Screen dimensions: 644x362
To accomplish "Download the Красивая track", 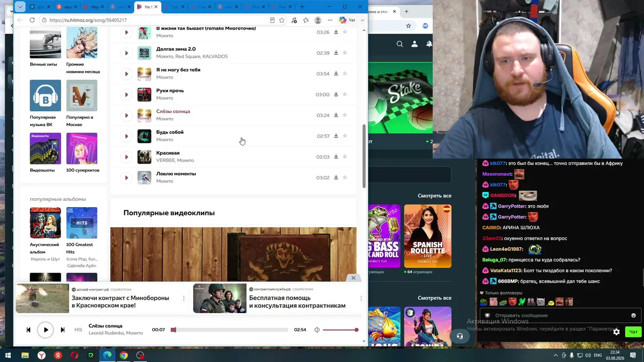I will click(336, 156).
